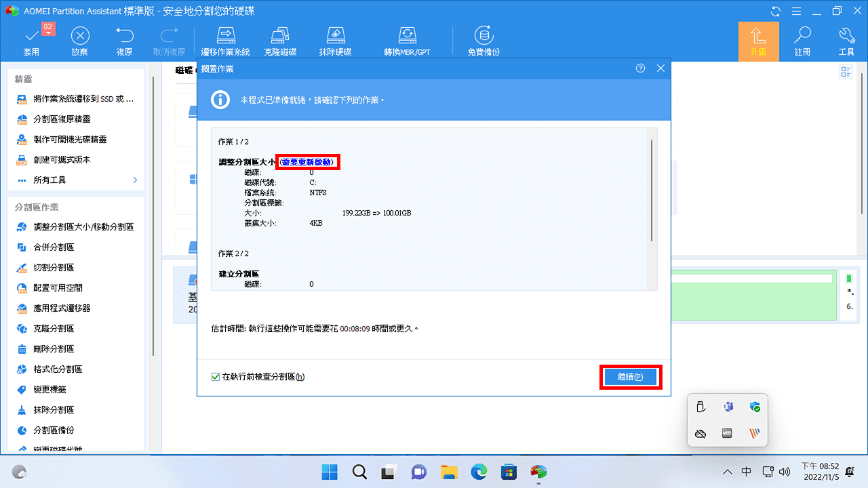Uncheck 在執行前檢查分割區 in the dialog
The width and height of the screenshot is (868, 488).
[x=215, y=376]
